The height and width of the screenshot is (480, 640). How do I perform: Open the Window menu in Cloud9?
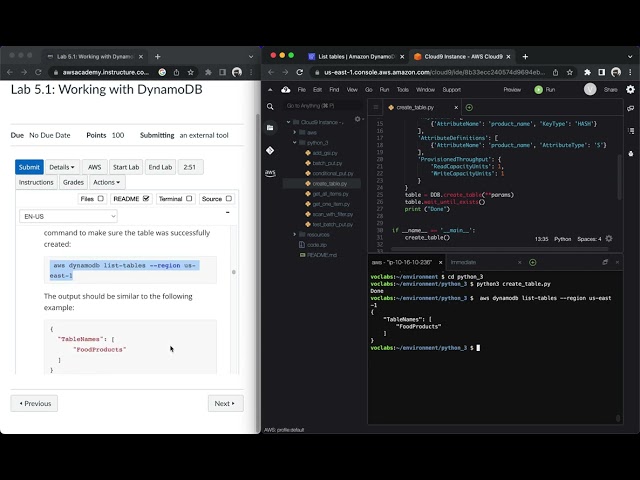[x=425, y=89]
